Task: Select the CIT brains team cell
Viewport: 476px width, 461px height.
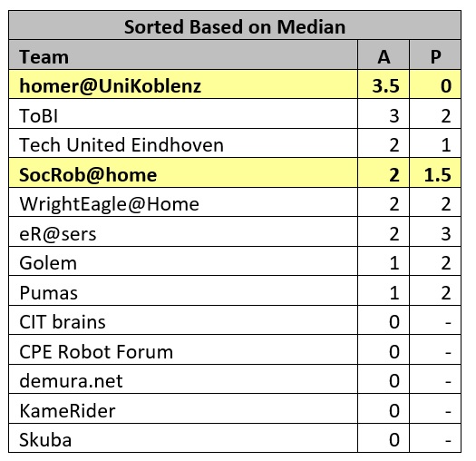Action: (183, 320)
